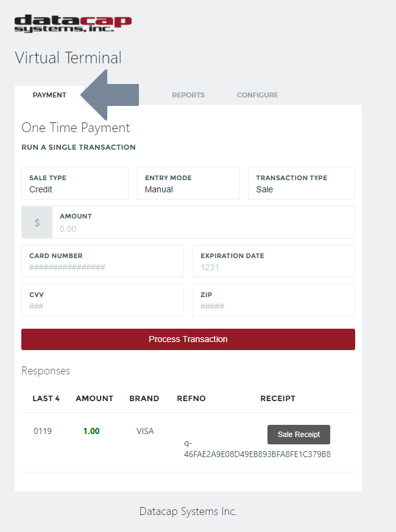
Task: Switch to the REPORTS tab
Action: (188, 95)
